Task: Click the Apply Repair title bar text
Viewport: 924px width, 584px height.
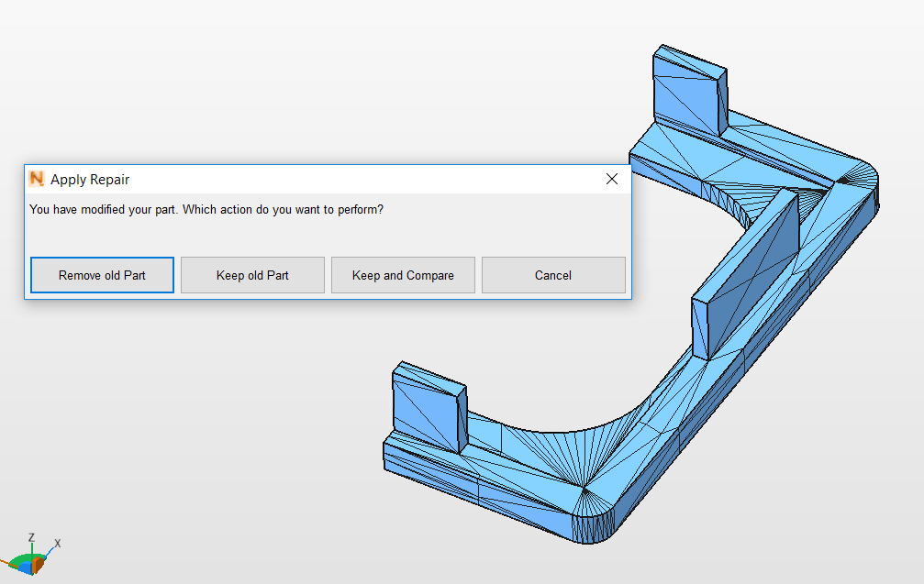Action: (90, 180)
